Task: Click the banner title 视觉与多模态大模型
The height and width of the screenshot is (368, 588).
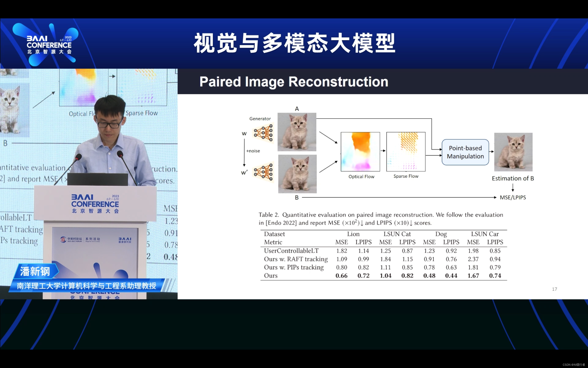Action: point(295,43)
